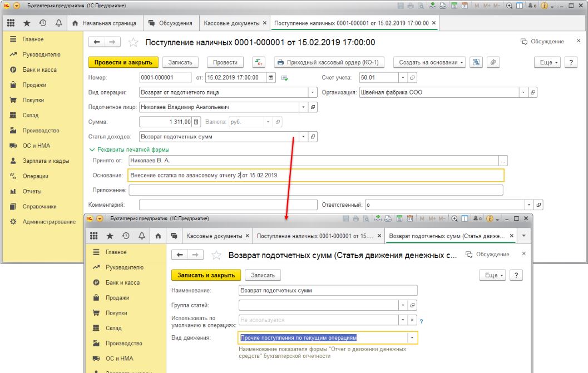Open functions grid icon in front window

pos(94,236)
